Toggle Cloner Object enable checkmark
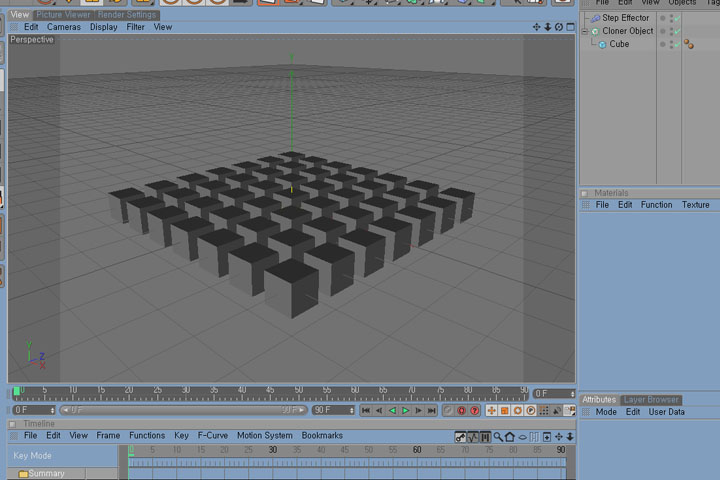The height and width of the screenshot is (480, 720). (678, 31)
